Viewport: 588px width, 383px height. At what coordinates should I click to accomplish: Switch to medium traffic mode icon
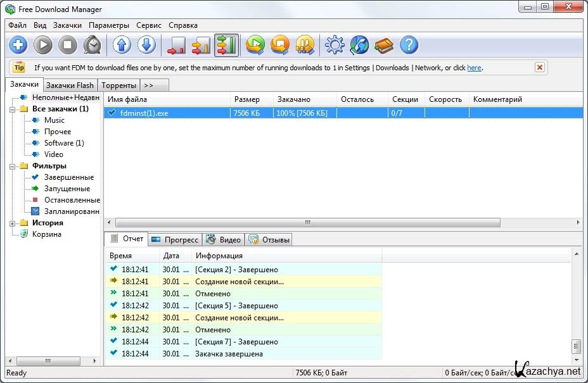point(201,45)
